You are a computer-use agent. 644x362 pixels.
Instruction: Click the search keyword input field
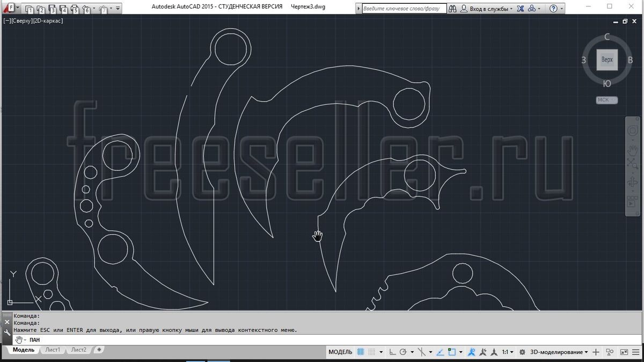click(x=402, y=9)
